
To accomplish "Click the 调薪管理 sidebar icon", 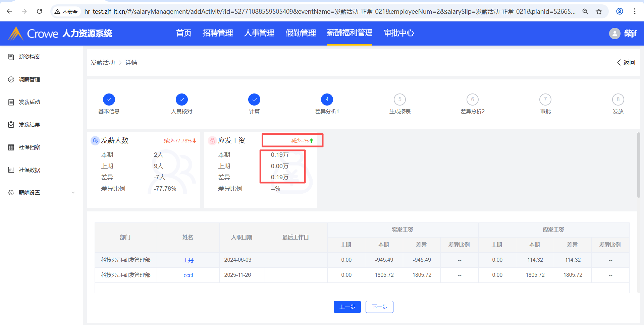I will (x=11, y=79).
